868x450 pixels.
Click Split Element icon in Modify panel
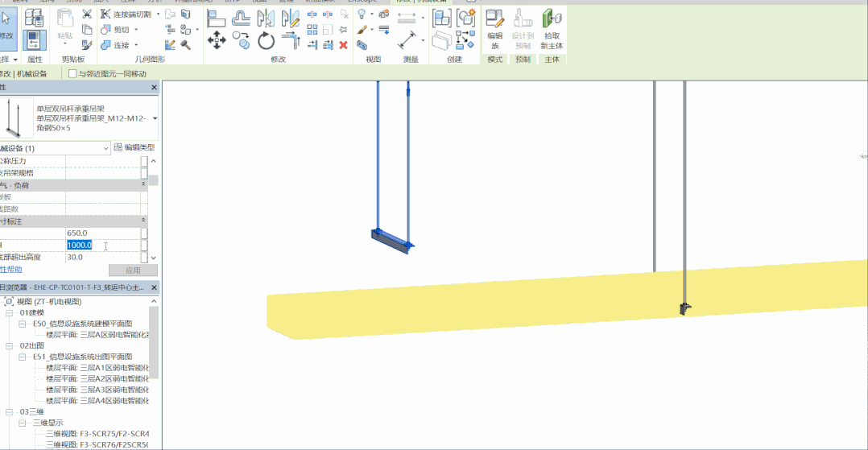[x=312, y=14]
